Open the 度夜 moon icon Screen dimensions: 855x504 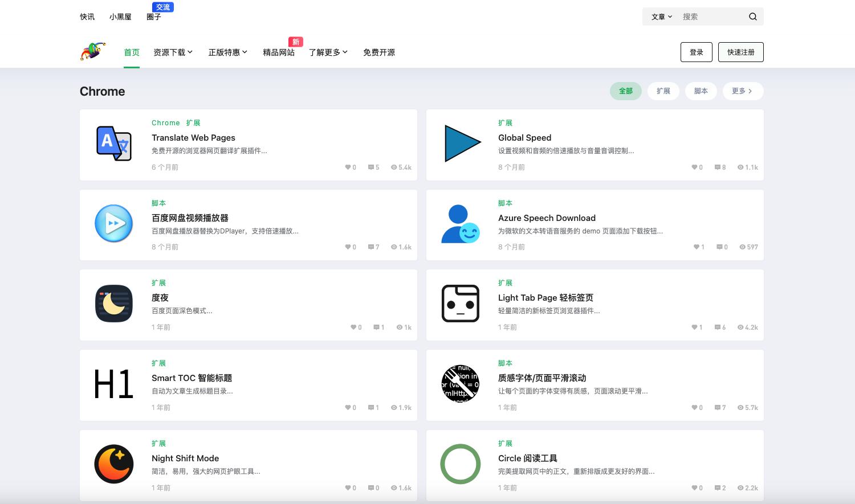coord(114,304)
